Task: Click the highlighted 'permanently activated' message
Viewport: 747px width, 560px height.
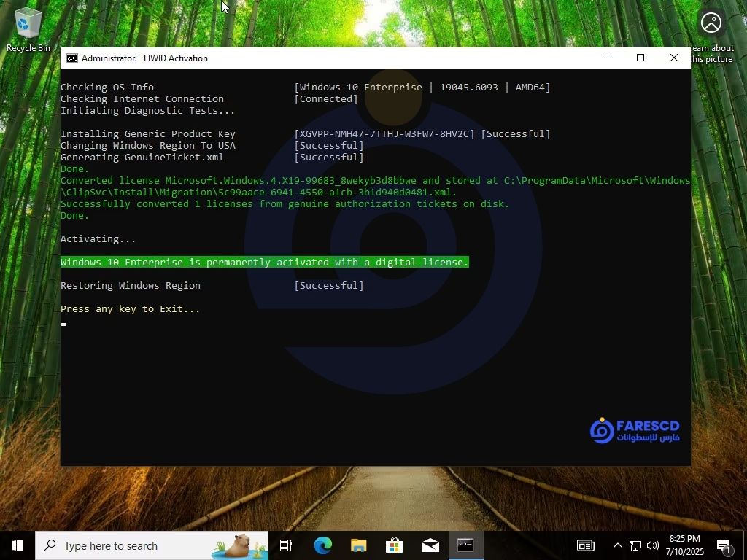Action: point(264,262)
